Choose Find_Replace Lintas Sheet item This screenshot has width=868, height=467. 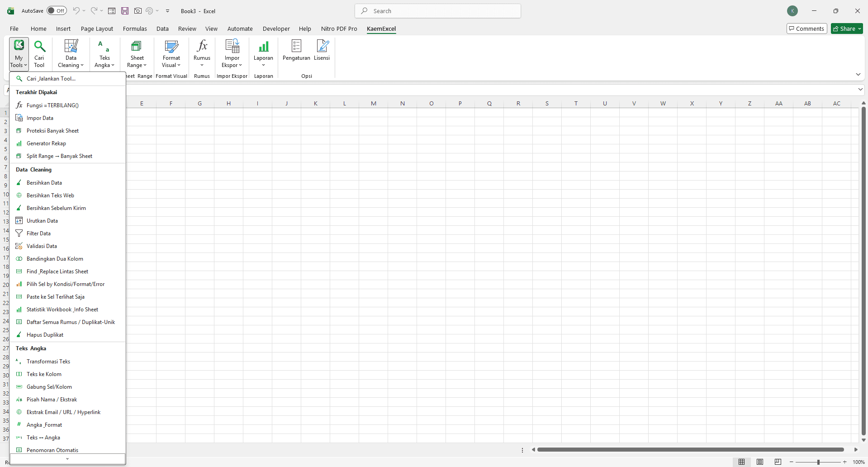pyautogui.click(x=67, y=272)
